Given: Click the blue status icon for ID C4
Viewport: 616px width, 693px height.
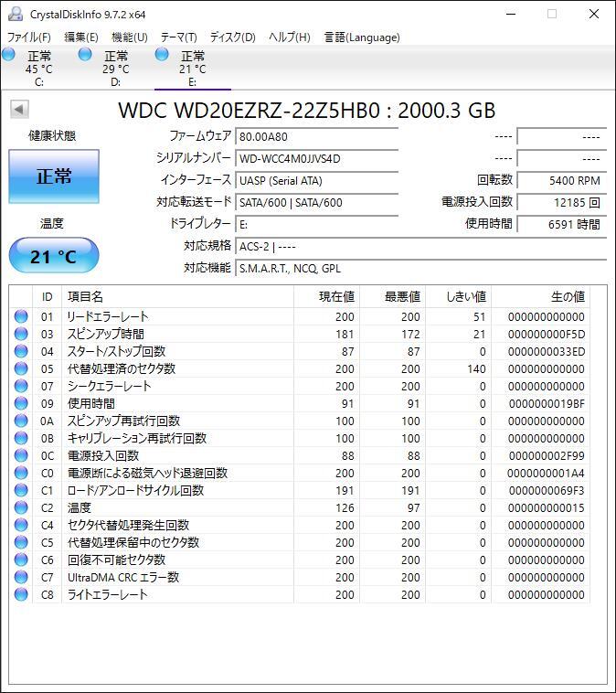Looking at the screenshot, I should pyautogui.click(x=21, y=525).
